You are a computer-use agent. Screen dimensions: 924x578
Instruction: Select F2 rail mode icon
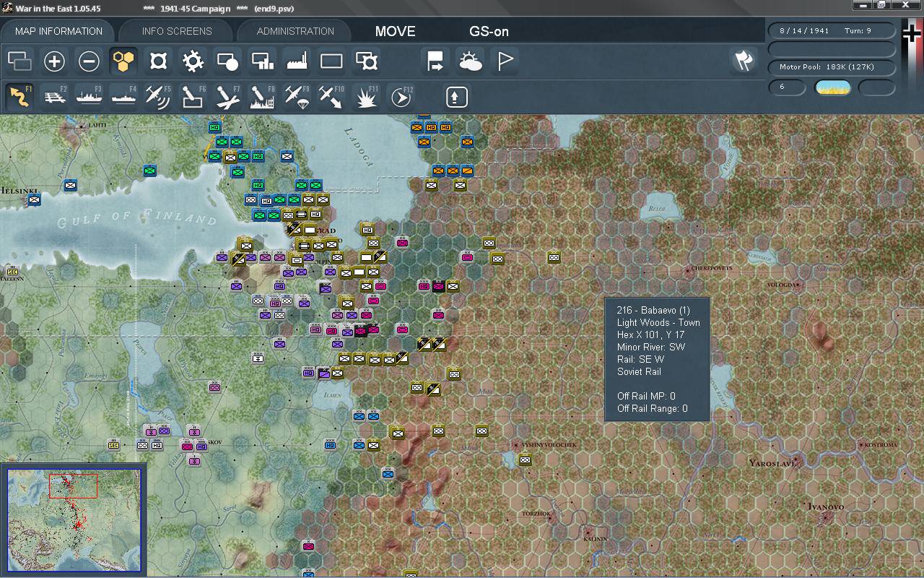[54, 97]
